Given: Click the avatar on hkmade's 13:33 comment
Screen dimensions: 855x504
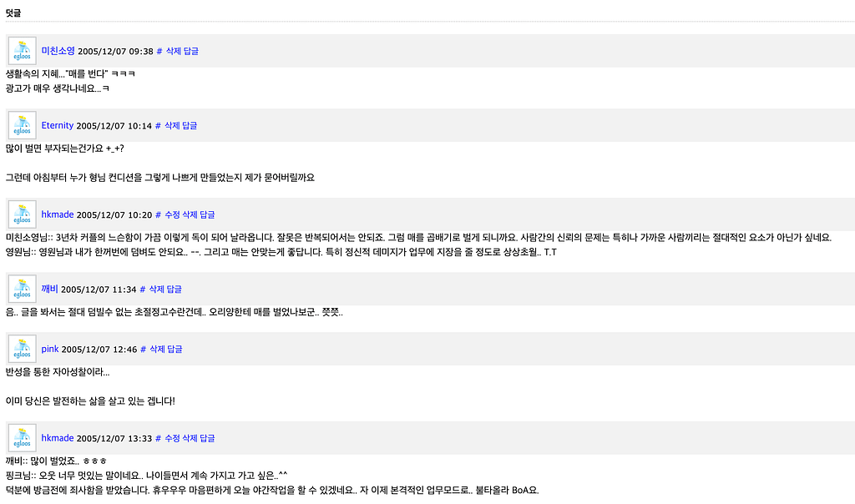Looking at the screenshot, I should pos(22,438).
